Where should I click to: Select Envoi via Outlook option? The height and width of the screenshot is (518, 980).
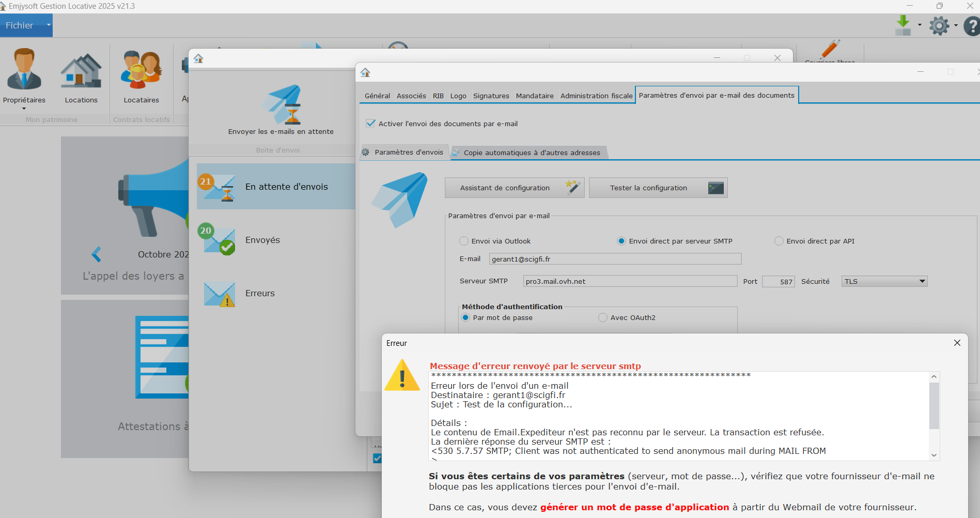(x=464, y=241)
